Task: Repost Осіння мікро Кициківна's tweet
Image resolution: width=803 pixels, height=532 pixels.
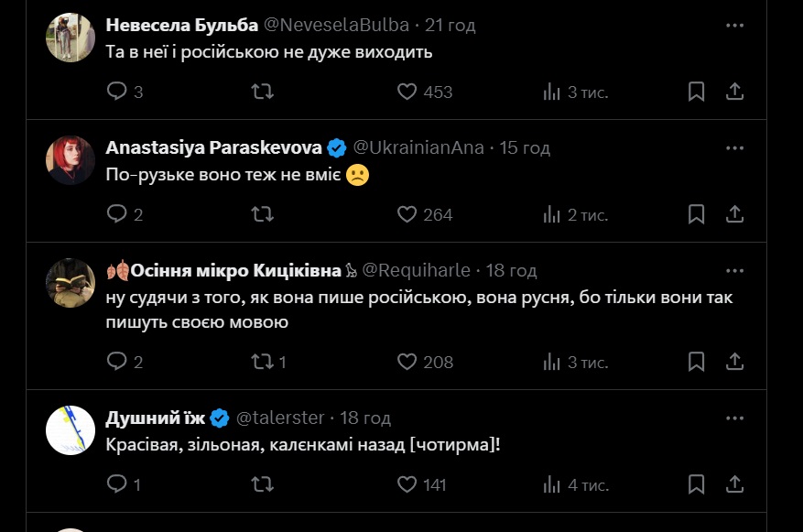Action: (x=262, y=362)
